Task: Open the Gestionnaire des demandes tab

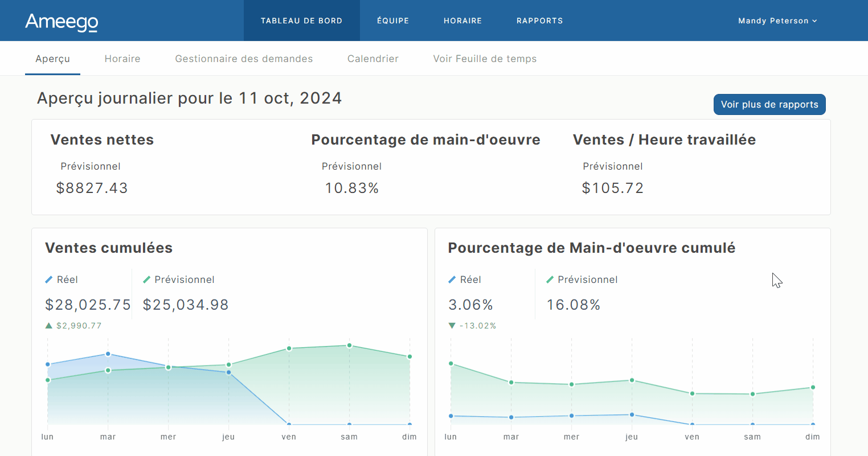Action: pos(244,59)
